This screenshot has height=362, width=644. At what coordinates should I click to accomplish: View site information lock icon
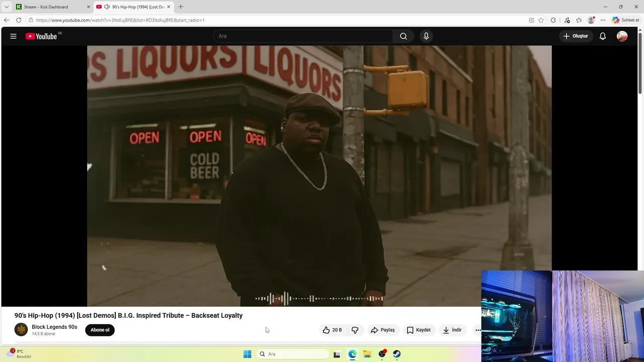(31, 20)
